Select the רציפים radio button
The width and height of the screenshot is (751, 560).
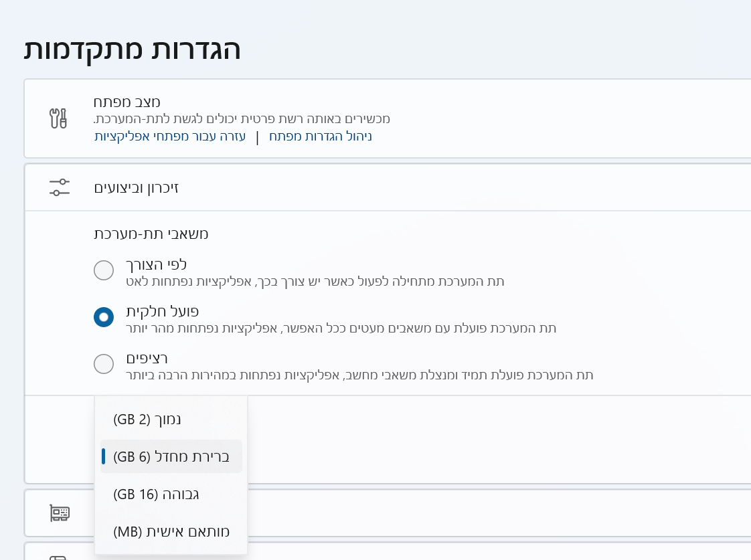tap(104, 364)
